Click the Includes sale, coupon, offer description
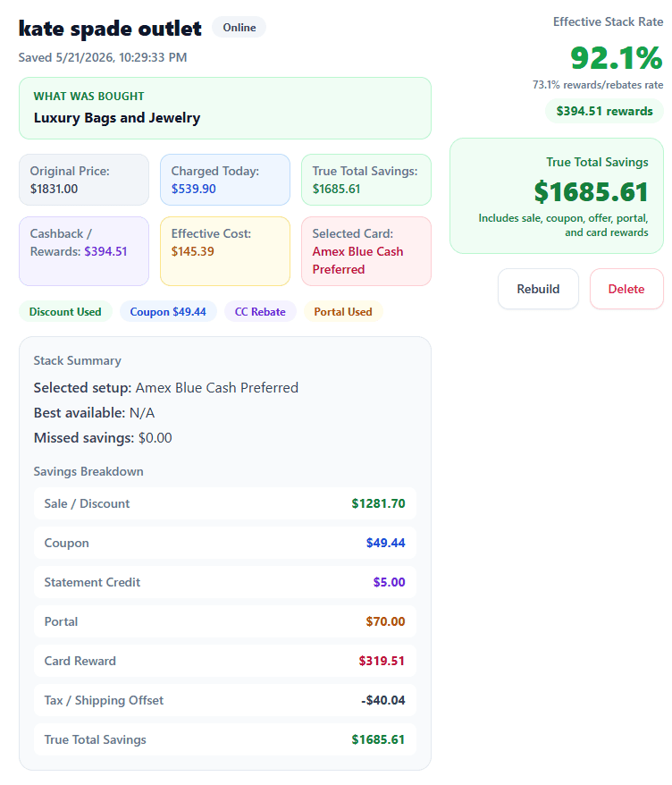 (x=563, y=225)
